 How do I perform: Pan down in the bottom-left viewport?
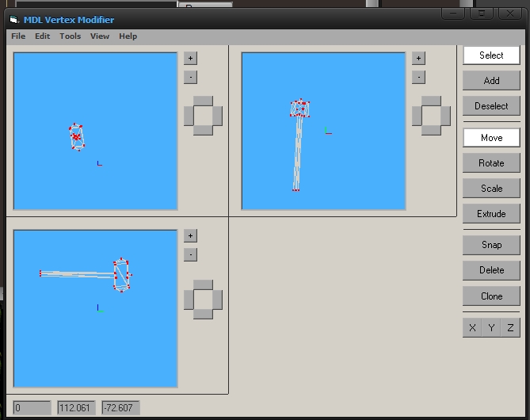point(203,314)
